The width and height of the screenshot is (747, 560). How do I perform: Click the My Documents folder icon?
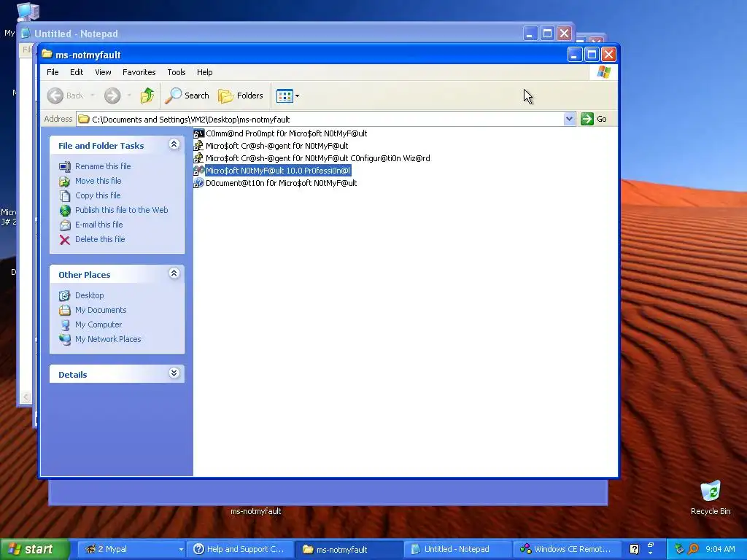pos(65,310)
